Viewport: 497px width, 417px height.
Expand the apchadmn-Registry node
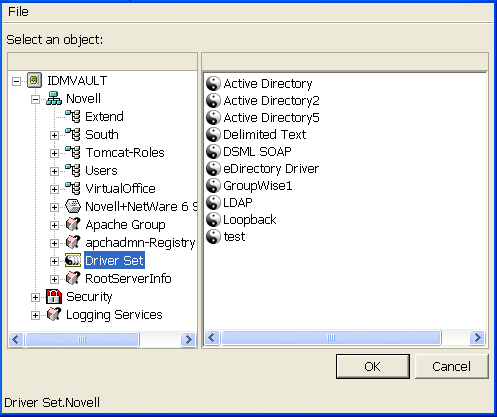coord(54,243)
